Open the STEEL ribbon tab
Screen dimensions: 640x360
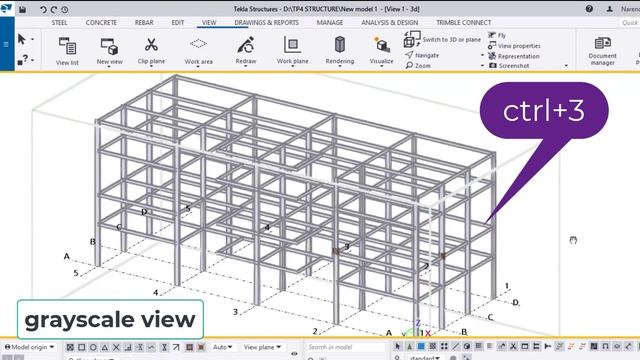click(x=60, y=23)
